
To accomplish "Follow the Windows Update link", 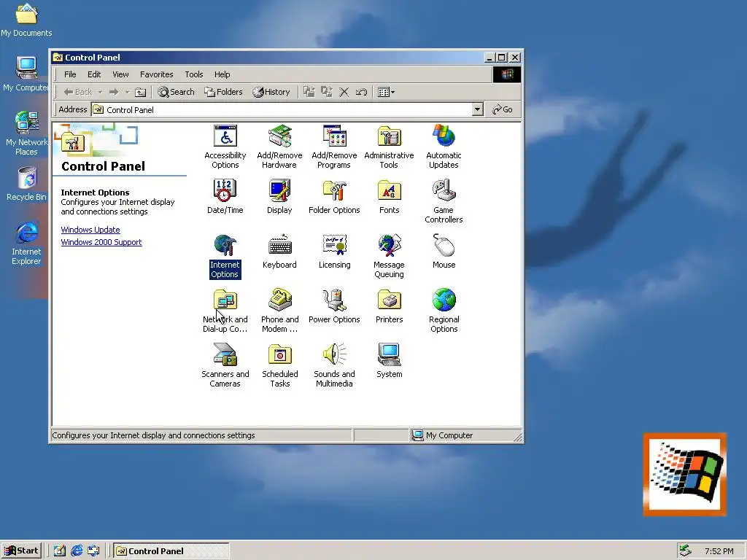I will (90, 230).
